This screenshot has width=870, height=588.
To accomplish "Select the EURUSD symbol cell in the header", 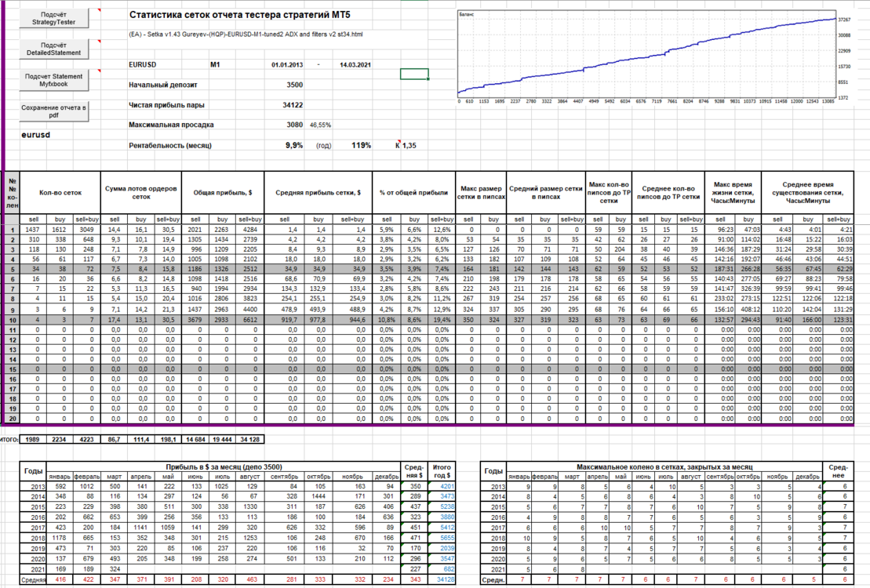I will pos(143,65).
